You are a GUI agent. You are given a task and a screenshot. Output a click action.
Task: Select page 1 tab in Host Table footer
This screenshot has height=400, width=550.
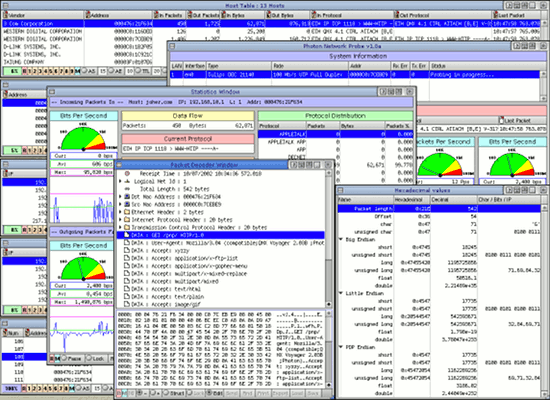pos(30,71)
